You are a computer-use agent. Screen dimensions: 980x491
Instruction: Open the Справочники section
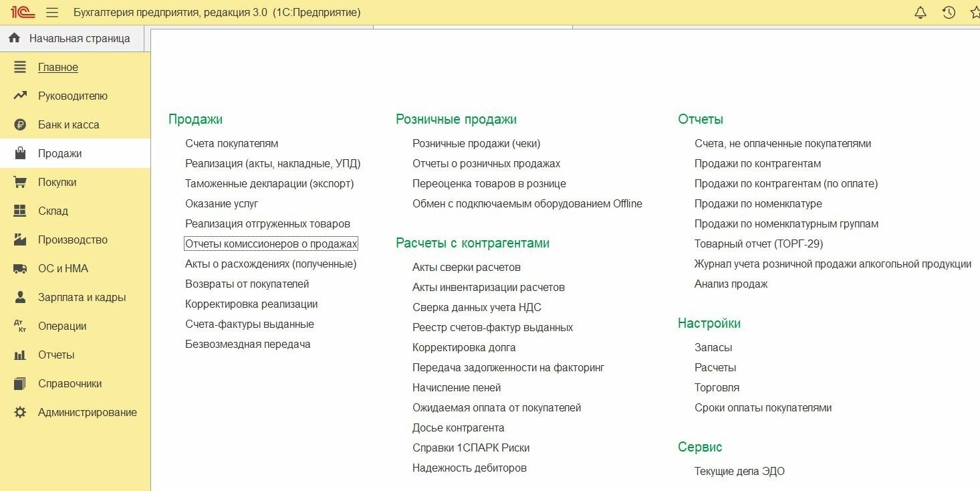[x=70, y=383]
